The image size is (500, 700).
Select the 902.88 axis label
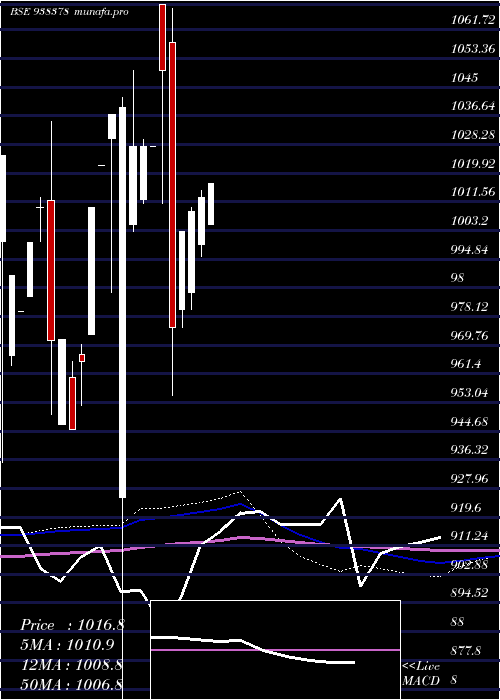471,565
